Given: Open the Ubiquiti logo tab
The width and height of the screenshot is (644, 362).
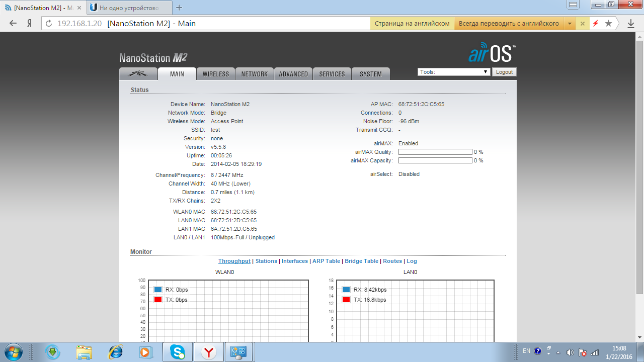Looking at the screenshot, I should pos(138,74).
